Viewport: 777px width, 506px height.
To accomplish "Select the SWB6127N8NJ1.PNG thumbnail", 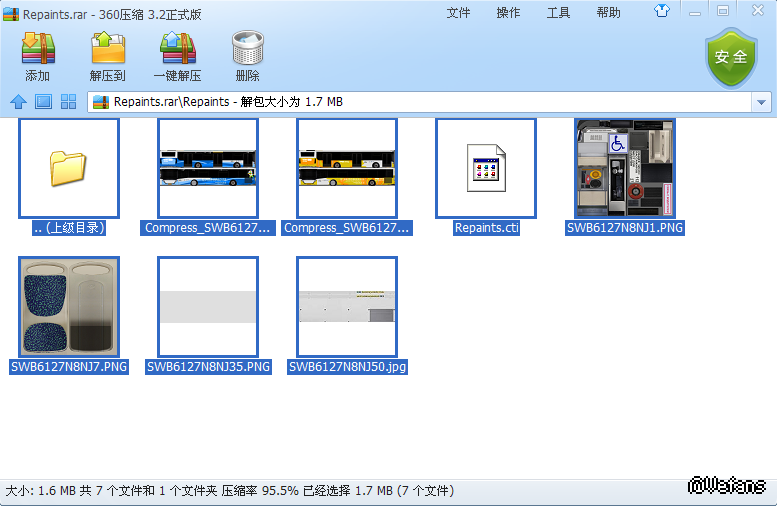I will click(x=625, y=169).
